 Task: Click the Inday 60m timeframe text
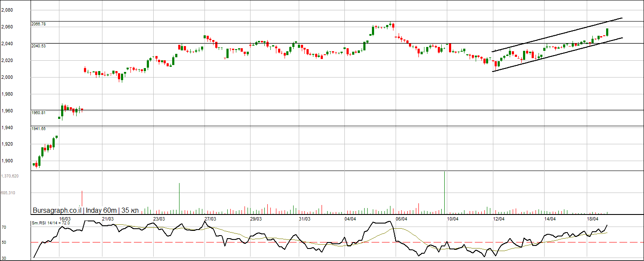pos(101,210)
